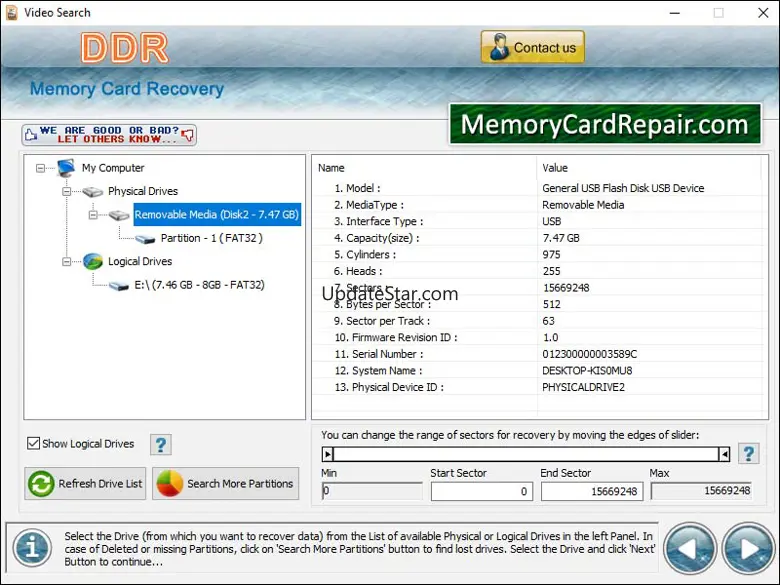Image resolution: width=780 pixels, height=585 pixels.
Task: Click Refresh Drive List button
Action: pos(85,484)
